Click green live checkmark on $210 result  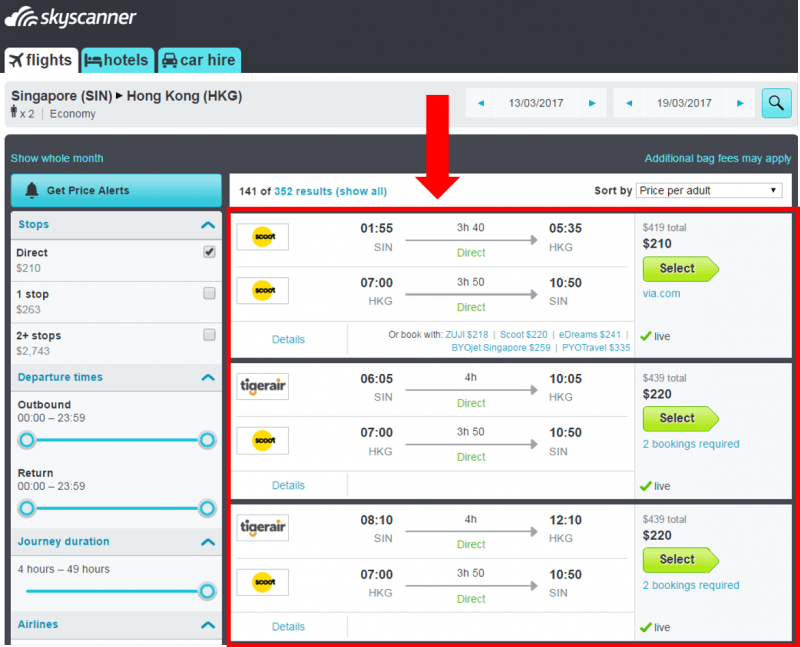point(646,336)
